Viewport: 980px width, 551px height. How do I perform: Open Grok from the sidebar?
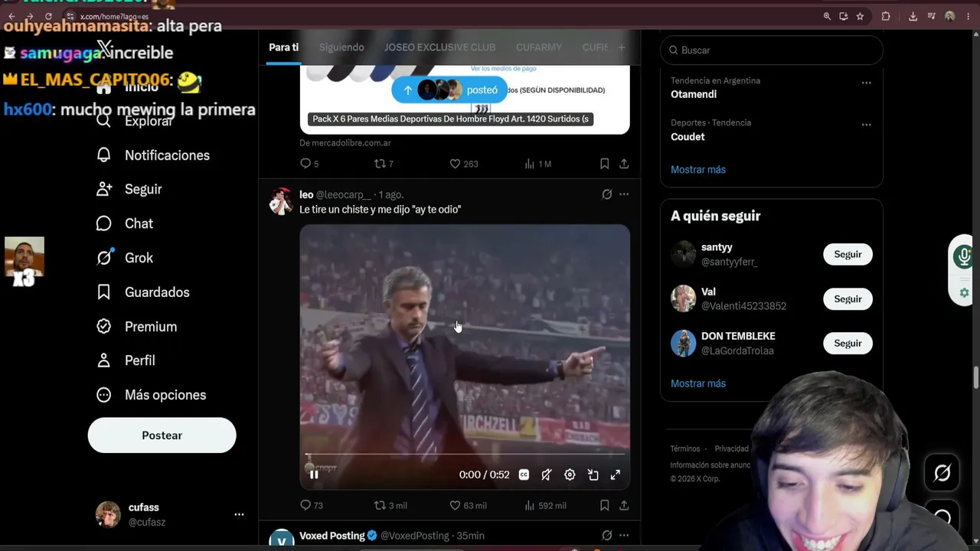tap(125, 258)
